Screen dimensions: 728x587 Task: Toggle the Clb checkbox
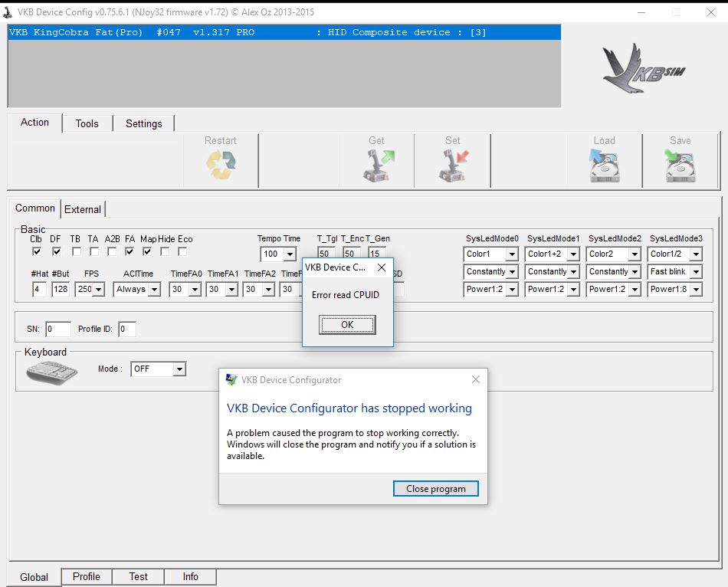click(37, 251)
